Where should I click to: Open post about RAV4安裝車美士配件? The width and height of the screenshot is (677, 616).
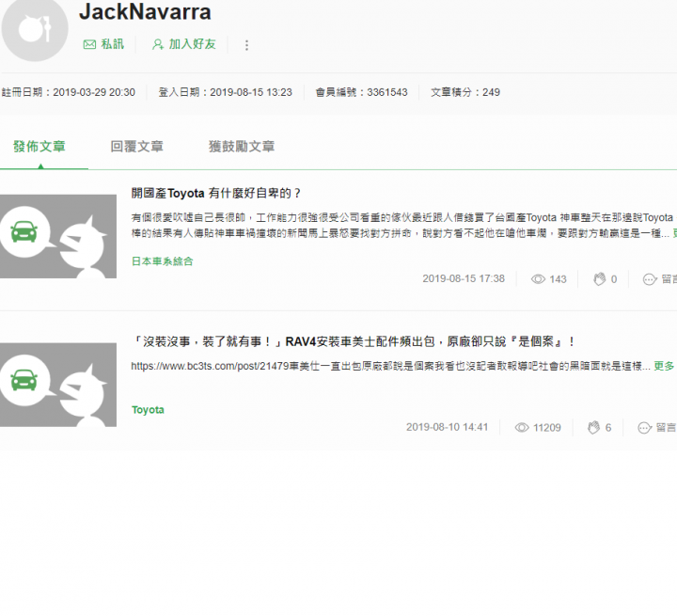[x=354, y=341]
